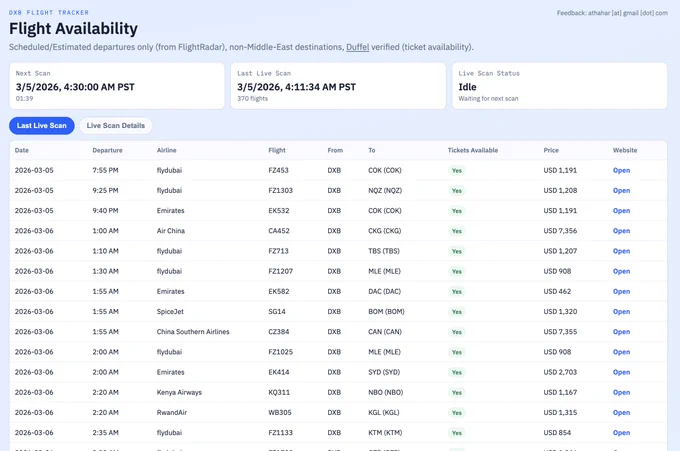The image size is (680, 451).
Task: Click price USD 2,703
Action: (560, 372)
